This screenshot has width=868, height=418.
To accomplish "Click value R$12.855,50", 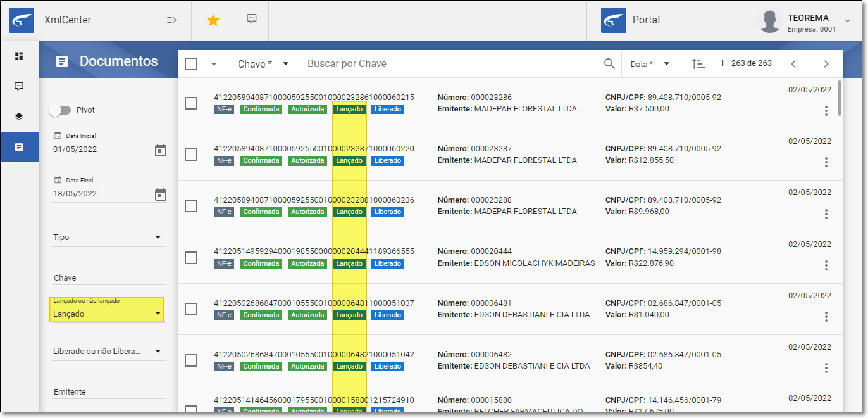I will (x=651, y=160).
